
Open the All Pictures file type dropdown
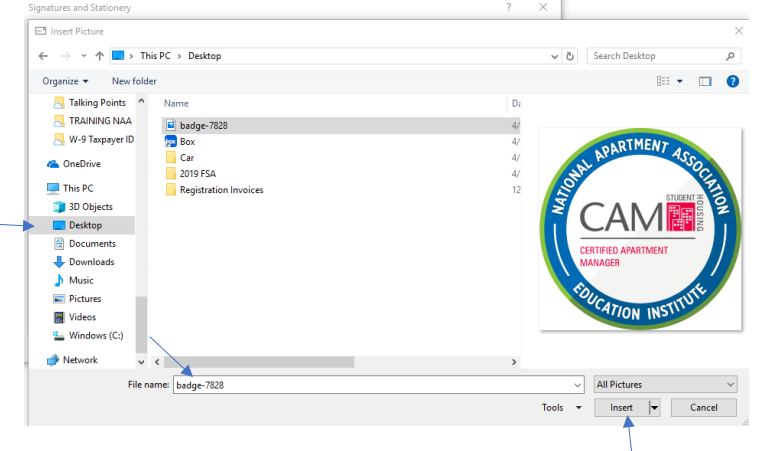pos(665,384)
